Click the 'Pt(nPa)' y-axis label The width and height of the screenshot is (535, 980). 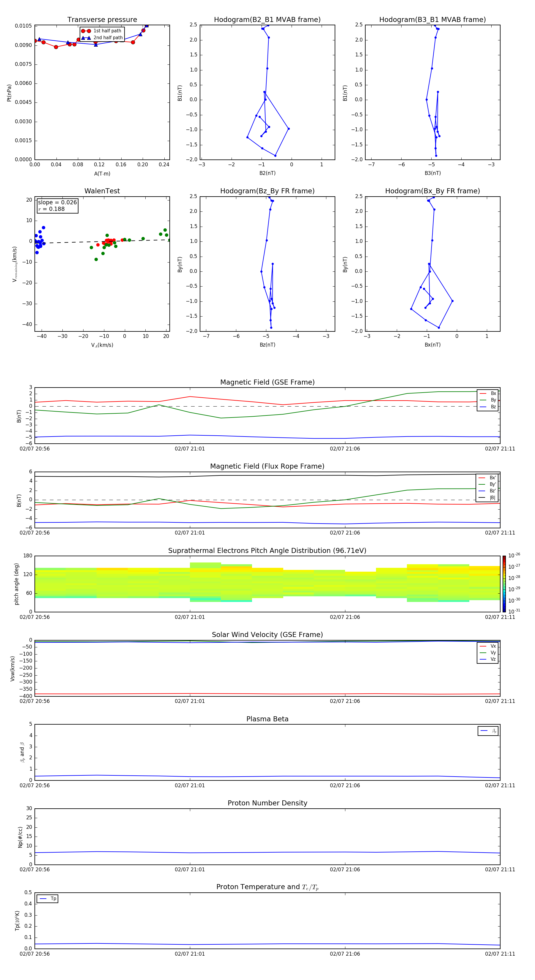click(9, 93)
